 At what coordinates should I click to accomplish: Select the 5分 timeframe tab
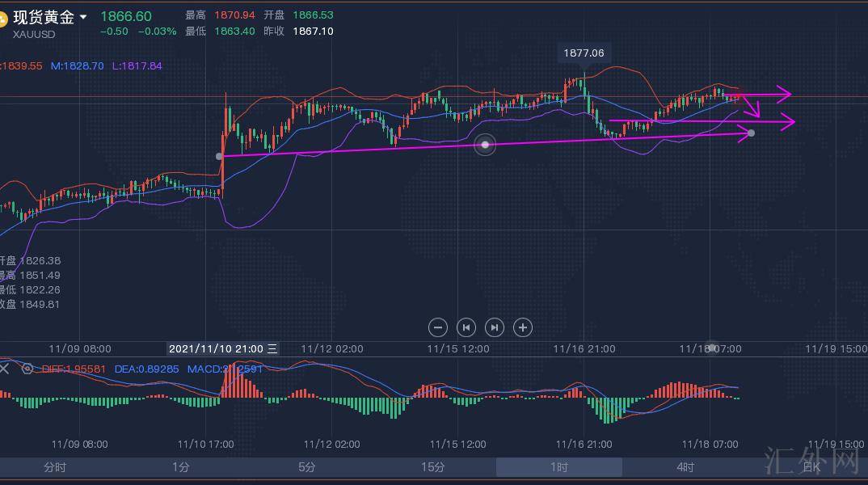pyautogui.click(x=307, y=467)
